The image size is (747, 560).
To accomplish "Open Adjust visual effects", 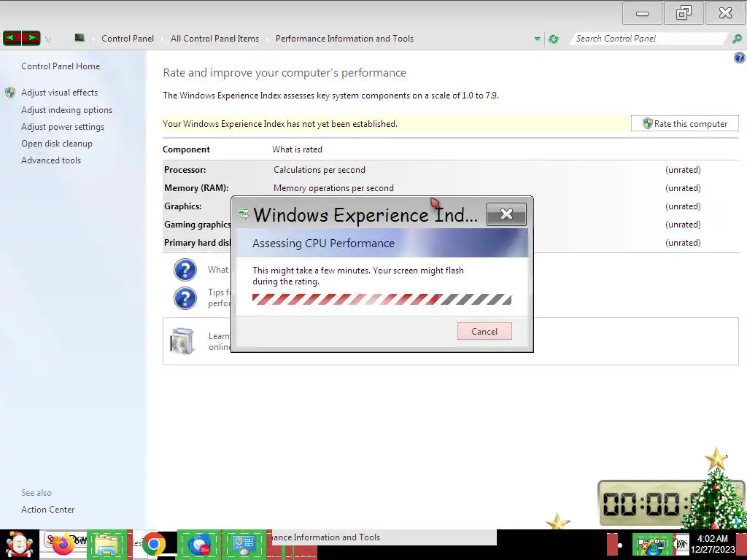I will pos(59,93).
